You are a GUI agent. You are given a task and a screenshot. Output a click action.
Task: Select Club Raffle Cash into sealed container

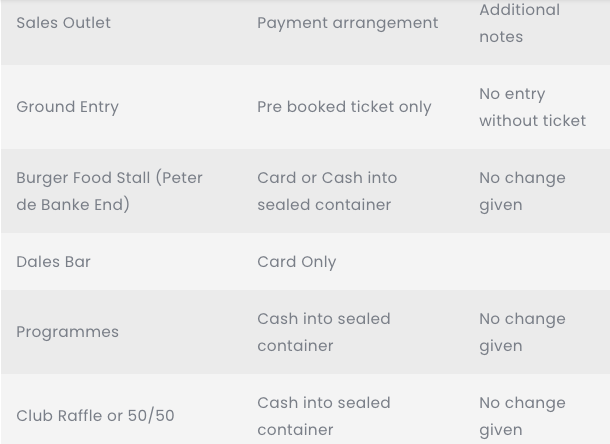(x=324, y=416)
